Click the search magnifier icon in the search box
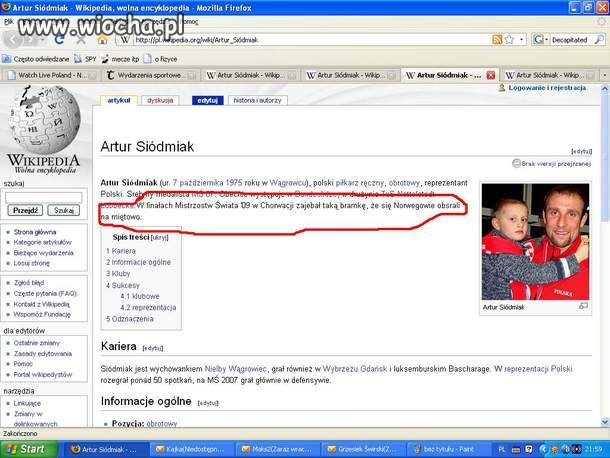This screenshot has height=458, width=610. [x=599, y=40]
